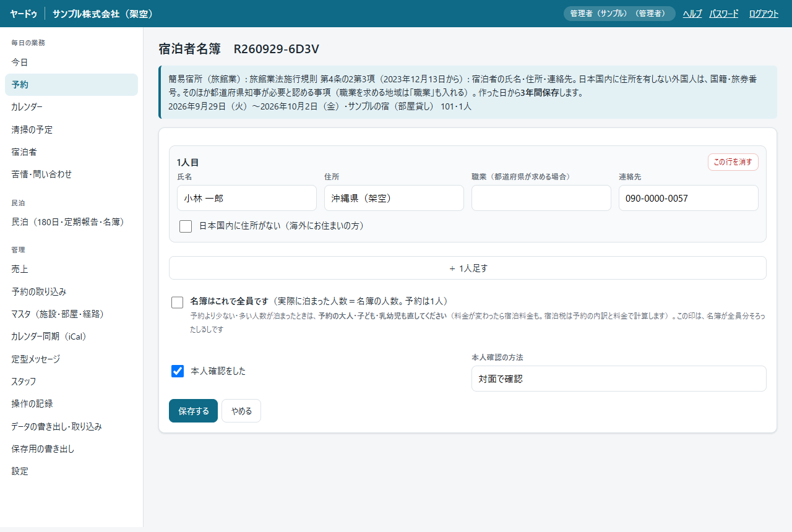This screenshot has height=532, width=792.
Task: Click the heading 宿泊者名簿 R260929-6D3V
Action: pos(239,49)
